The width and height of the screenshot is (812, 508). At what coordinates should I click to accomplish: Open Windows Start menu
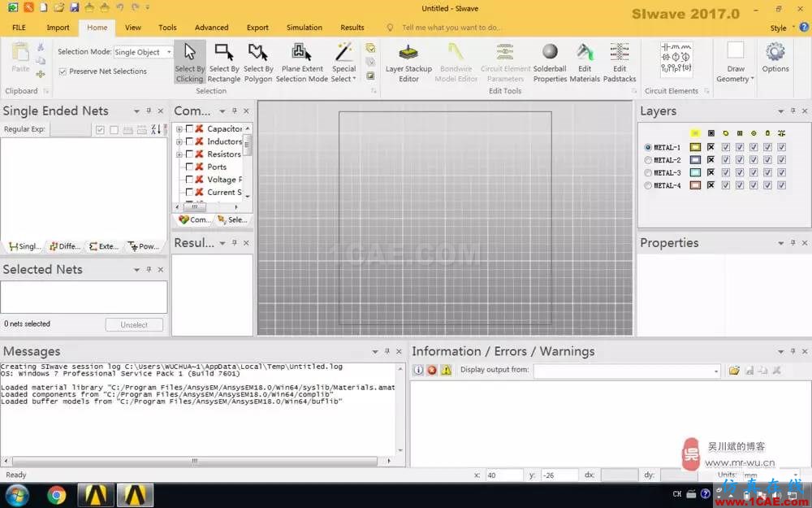point(17,495)
